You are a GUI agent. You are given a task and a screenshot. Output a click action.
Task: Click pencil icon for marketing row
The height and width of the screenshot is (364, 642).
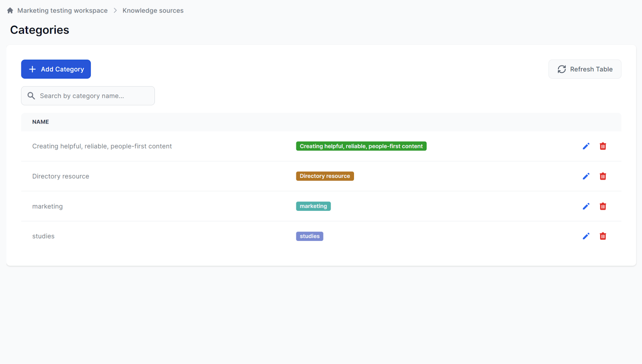tap(586, 206)
